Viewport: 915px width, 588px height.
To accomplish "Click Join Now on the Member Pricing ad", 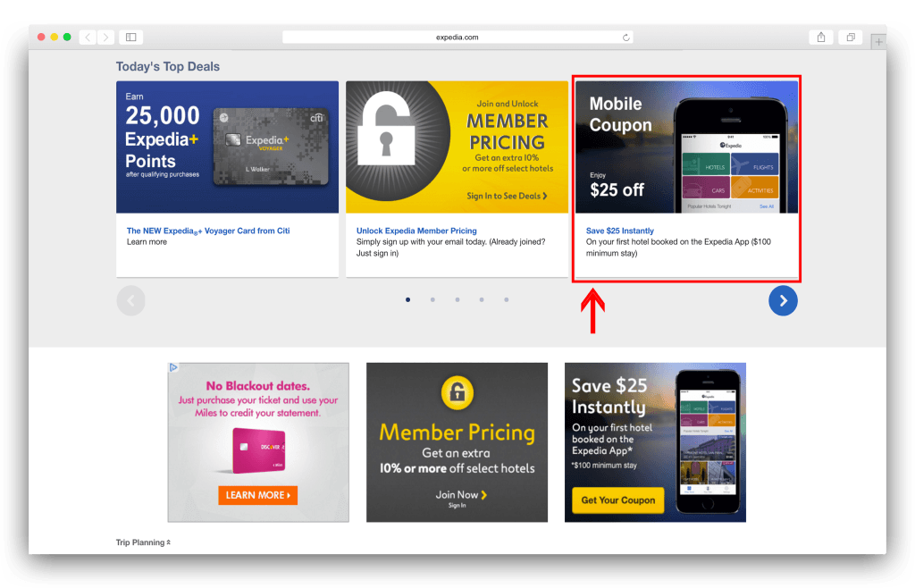I will [x=461, y=495].
